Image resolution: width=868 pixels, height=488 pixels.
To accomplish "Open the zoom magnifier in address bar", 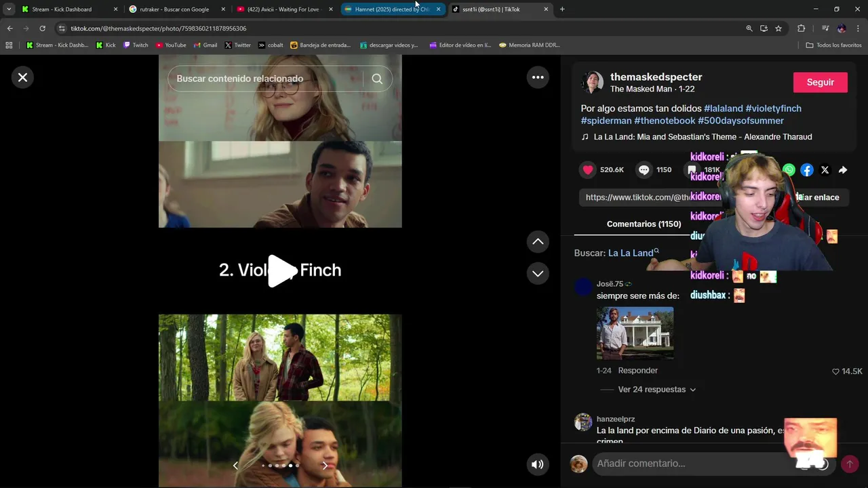I will click(x=749, y=28).
